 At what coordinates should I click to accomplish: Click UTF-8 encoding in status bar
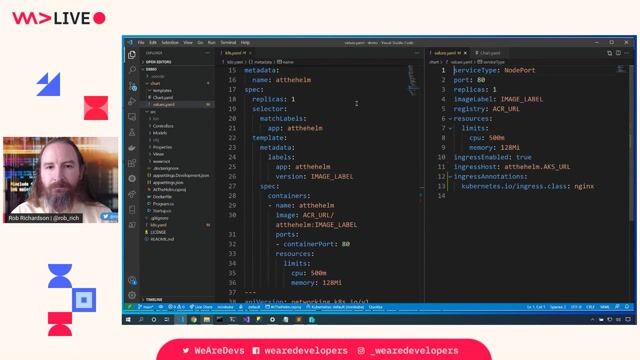(x=576, y=307)
